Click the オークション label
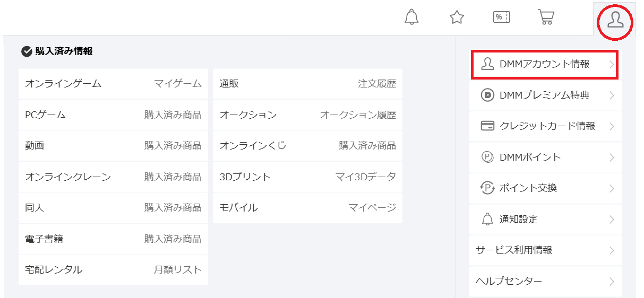 click(248, 115)
